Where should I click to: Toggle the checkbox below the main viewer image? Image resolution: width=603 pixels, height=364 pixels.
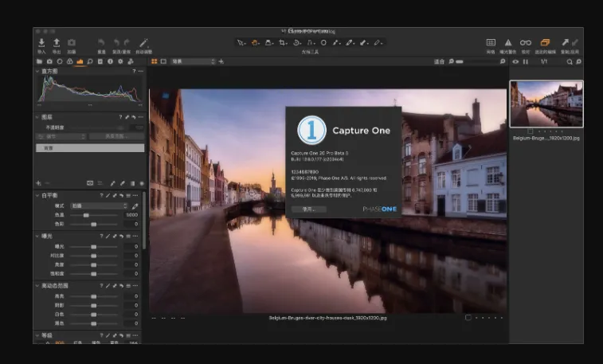[468, 318]
